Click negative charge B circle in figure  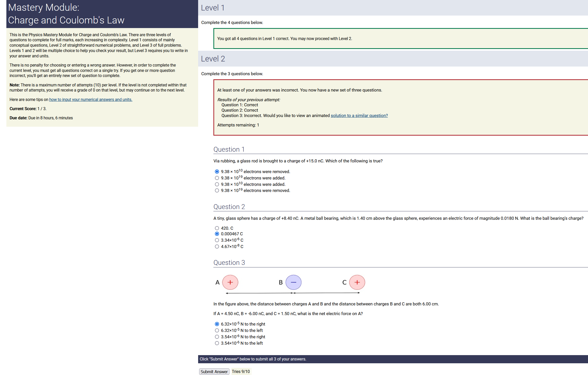click(x=293, y=282)
